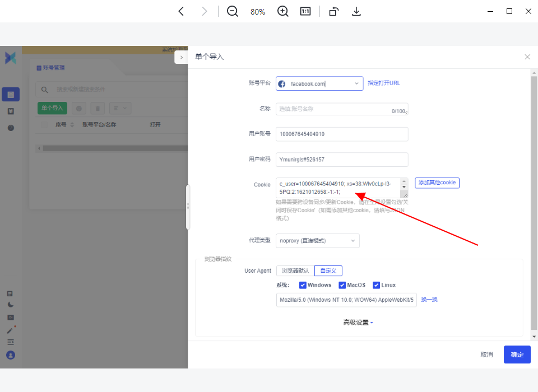Click the 用户密码 password input field

coord(342,160)
